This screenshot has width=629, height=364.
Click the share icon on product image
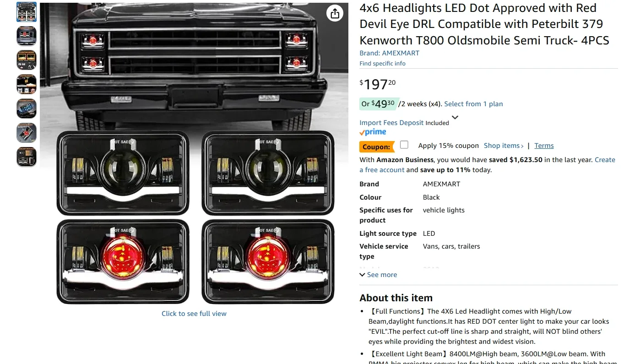click(335, 13)
